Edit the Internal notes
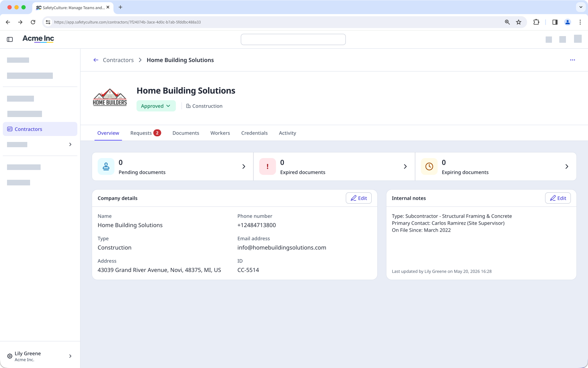 point(558,198)
